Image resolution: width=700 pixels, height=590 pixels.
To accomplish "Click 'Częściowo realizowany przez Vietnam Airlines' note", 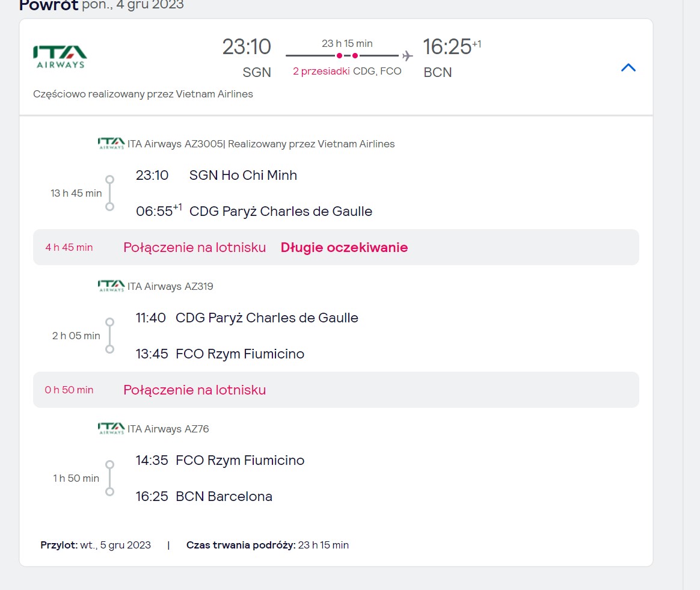I will tap(143, 94).
